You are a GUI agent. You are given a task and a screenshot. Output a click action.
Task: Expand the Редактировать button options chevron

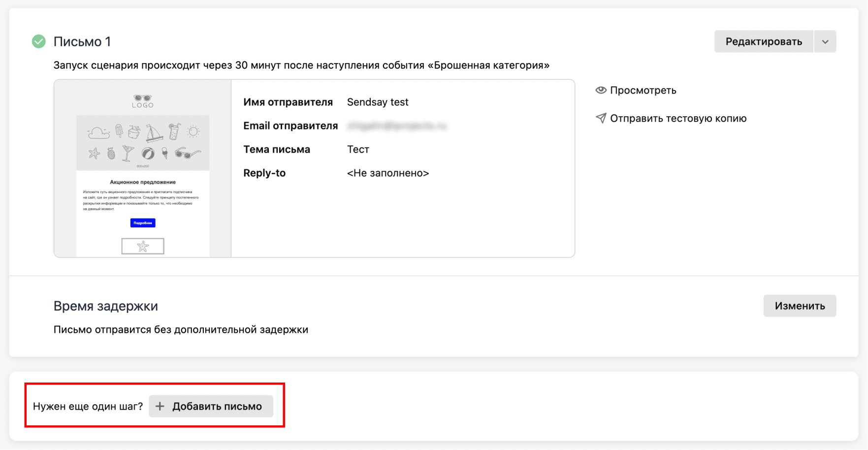tap(825, 41)
